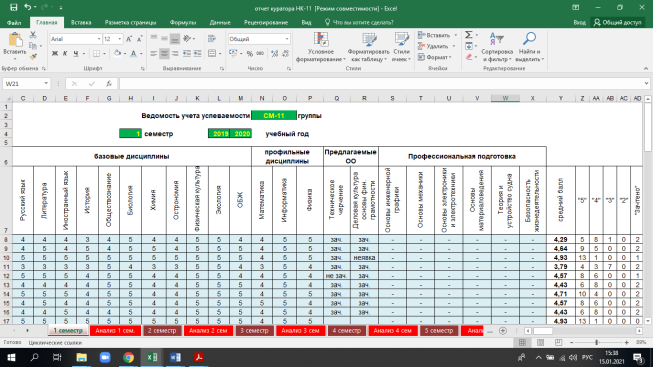Toggle italic formatting (К)
The image size is (653, 367).
pos(65,53)
